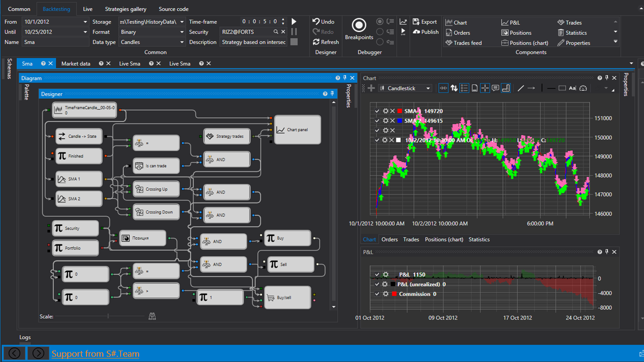Screen dimensions: 644x362
Task: Click the chart add area plus icon
Action: [371, 88]
